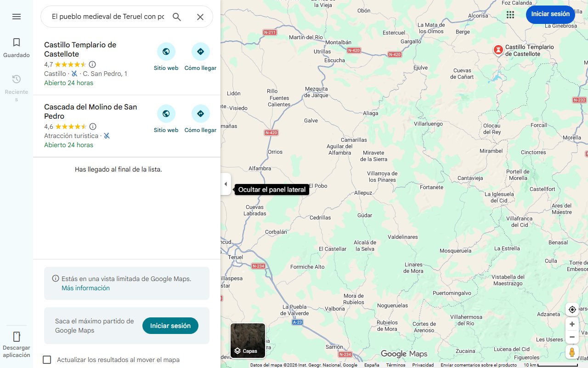Click the search magnifier icon
588x368 pixels.
pyautogui.click(x=177, y=17)
